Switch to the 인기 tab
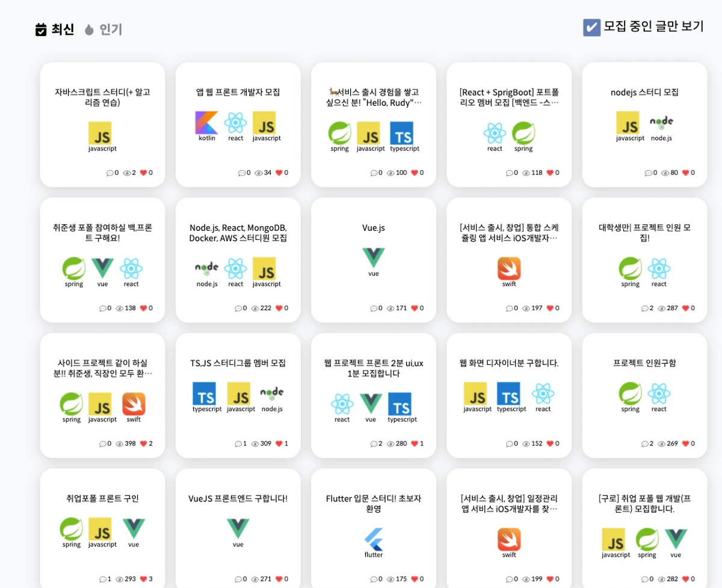722x588 pixels. [103, 29]
